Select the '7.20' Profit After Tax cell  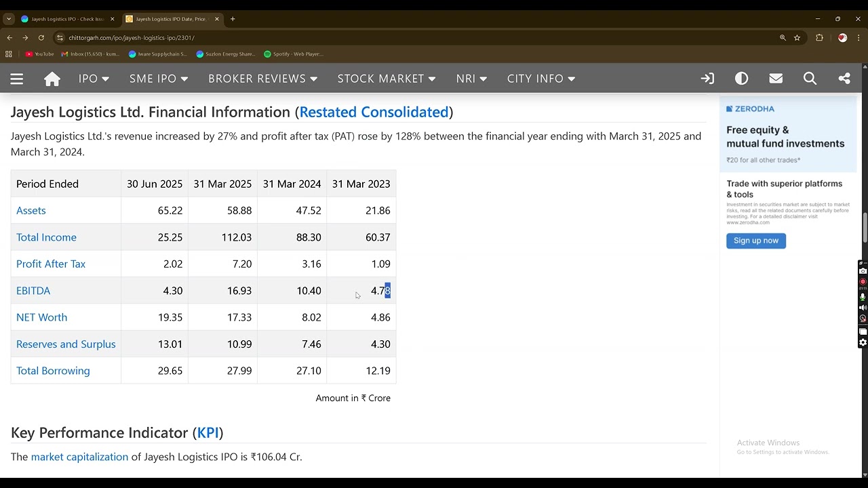222,264
